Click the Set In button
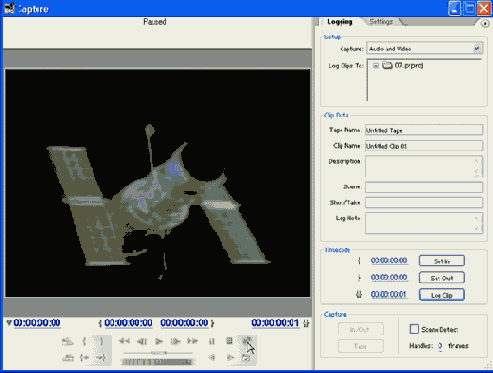The height and width of the screenshot is (373, 493). coord(442,261)
